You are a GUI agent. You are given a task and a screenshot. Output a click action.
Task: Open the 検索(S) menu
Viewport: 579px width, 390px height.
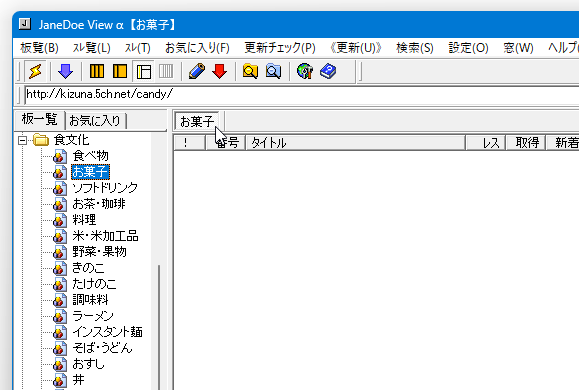415,48
